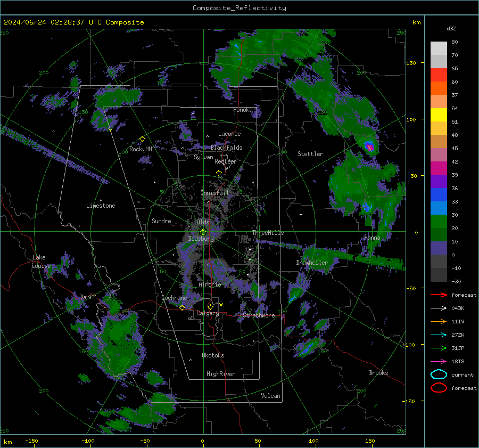
Task: Click the HighRiver city label
Action: point(221,374)
